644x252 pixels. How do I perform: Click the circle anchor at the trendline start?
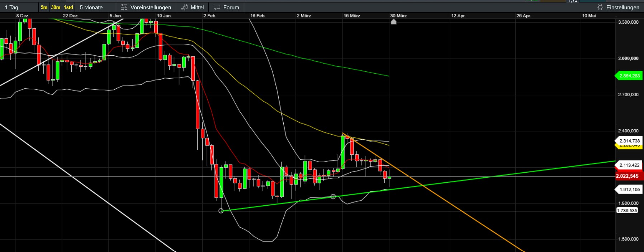pyautogui.click(x=221, y=211)
